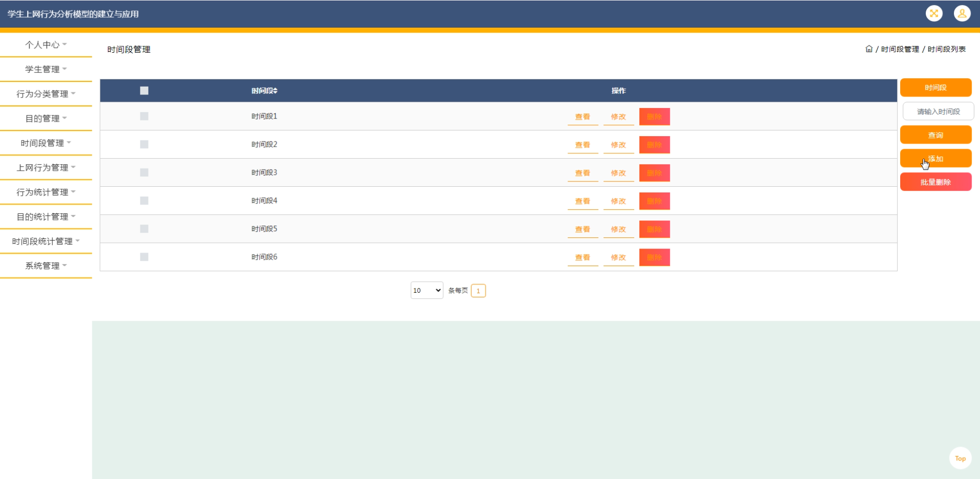Viewport: 980px width, 479px height.
Task: Expand the 时间段管理 sidebar menu
Action: (46, 143)
